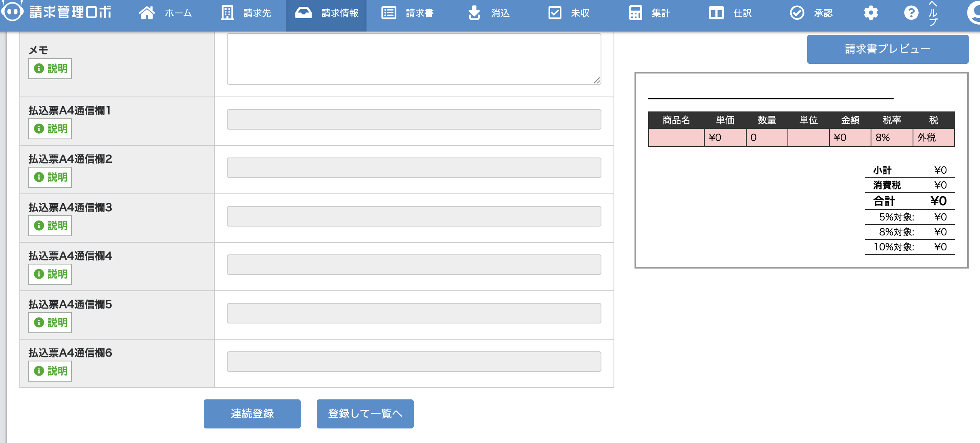Viewport: 980px width, 443px height.
Task: Click the 承認 approval checkmark icon
Action: [797, 13]
